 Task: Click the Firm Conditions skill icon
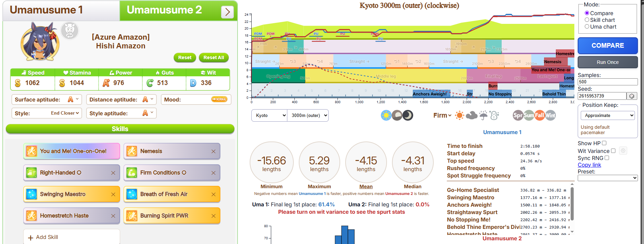[132, 173]
